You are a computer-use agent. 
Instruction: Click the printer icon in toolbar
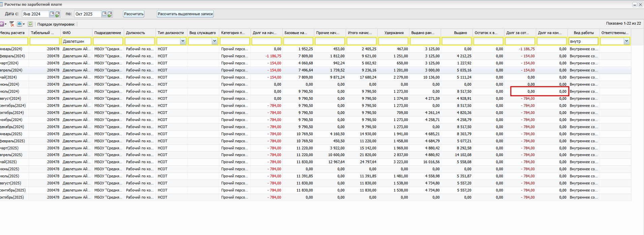pos(20,24)
